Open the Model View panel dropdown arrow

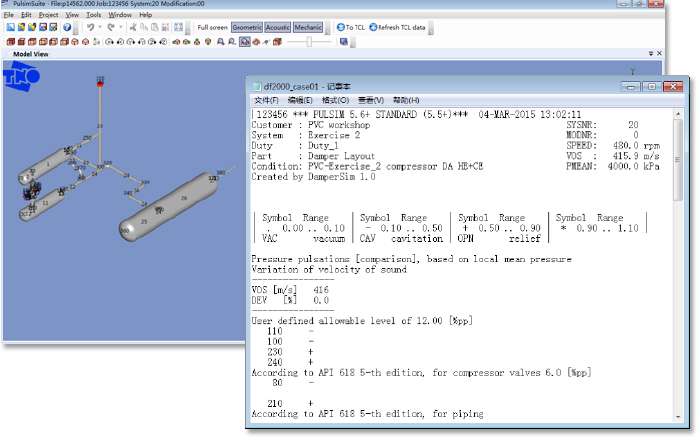[651, 53]
